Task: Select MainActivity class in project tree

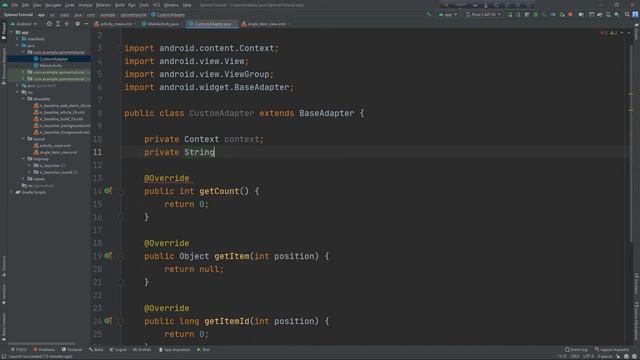Action: (50, 65)
